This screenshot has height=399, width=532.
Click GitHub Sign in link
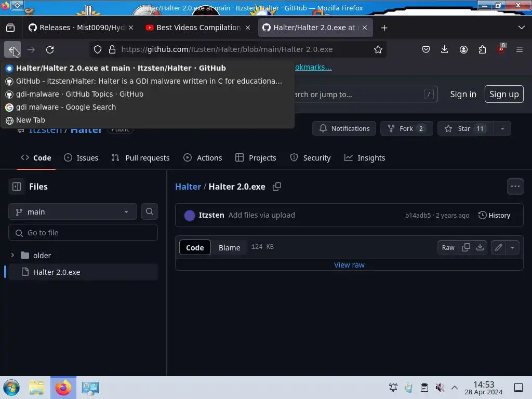coord(463,95)
